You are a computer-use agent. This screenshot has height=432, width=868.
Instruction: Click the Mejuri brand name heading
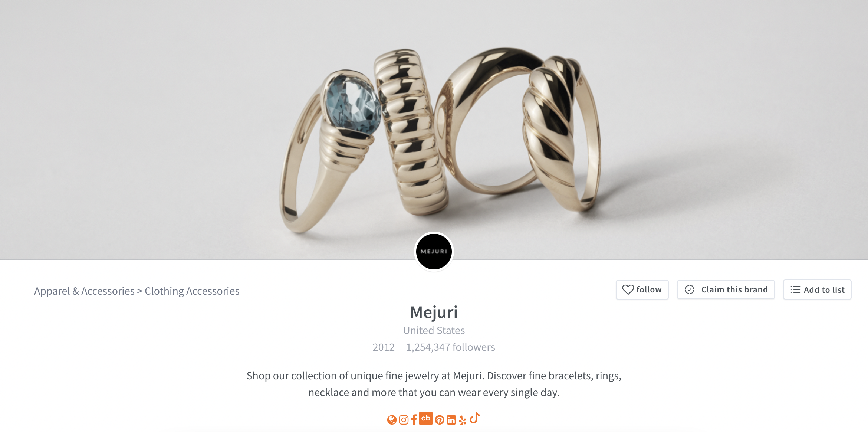click(x=434, y=312)
